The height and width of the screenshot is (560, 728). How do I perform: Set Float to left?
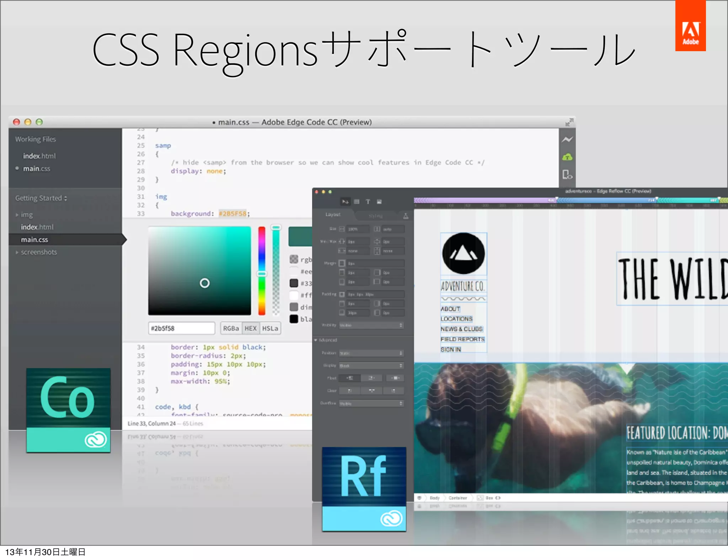pos(350,378)
